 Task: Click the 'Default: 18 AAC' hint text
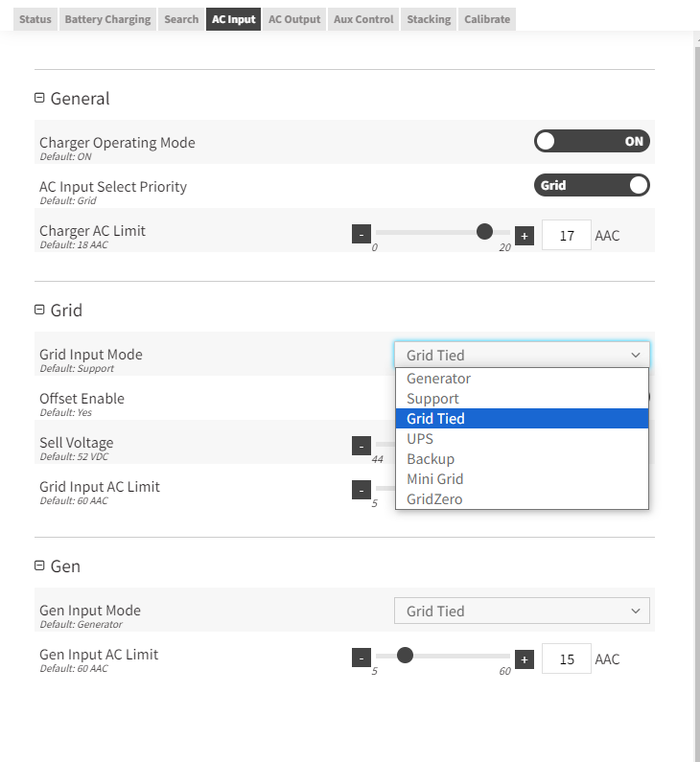[x=74, y=244]
